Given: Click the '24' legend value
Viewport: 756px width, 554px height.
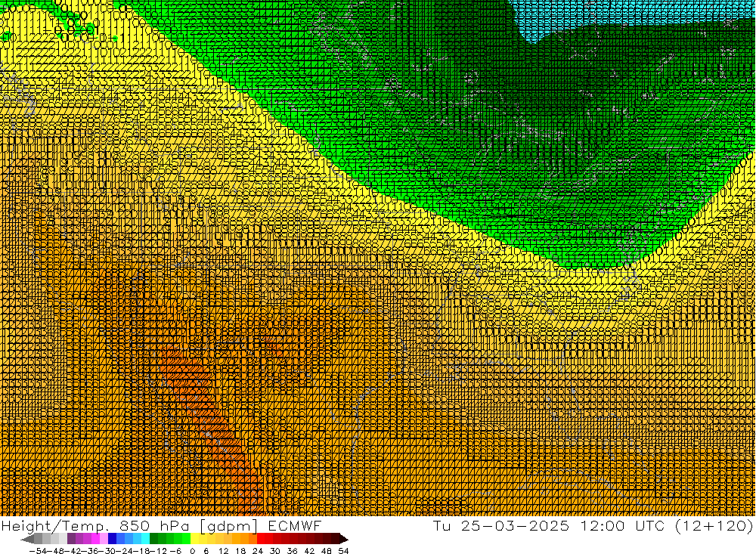Looking at the screenshot, I should click(x=258, y=551).
